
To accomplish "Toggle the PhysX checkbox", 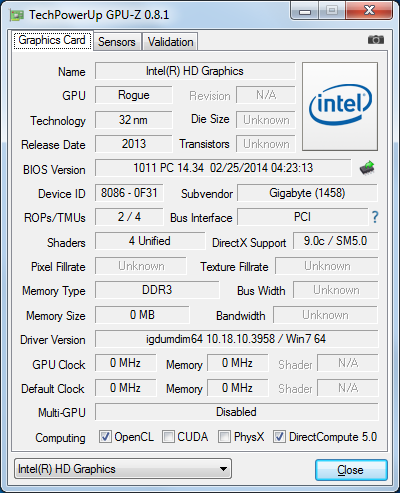I will pos(224,437).
